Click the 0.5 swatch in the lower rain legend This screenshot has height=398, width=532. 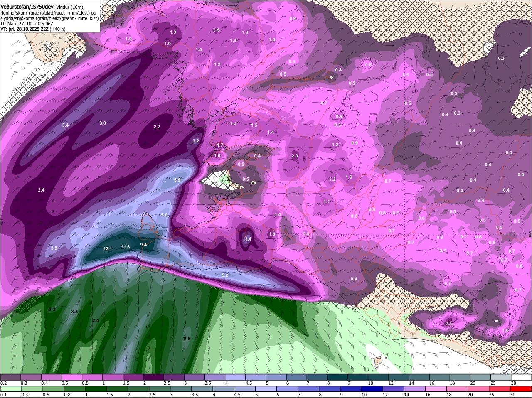click(54, 389)
